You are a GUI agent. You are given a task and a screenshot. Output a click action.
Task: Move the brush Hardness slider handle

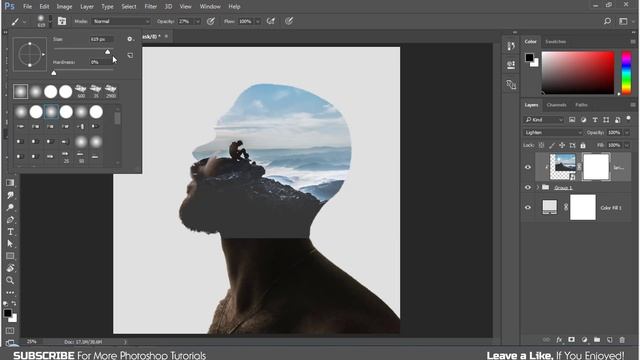coord(53,73)
